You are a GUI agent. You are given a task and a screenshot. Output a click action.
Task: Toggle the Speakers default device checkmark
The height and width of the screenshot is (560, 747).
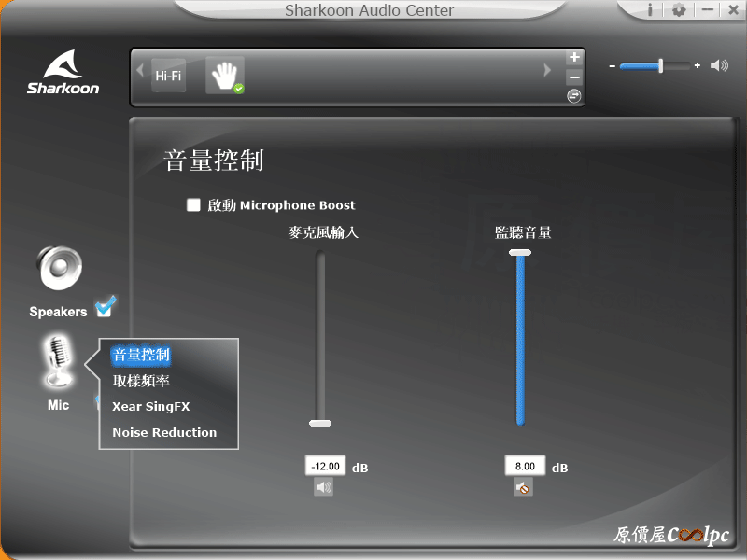105,306
